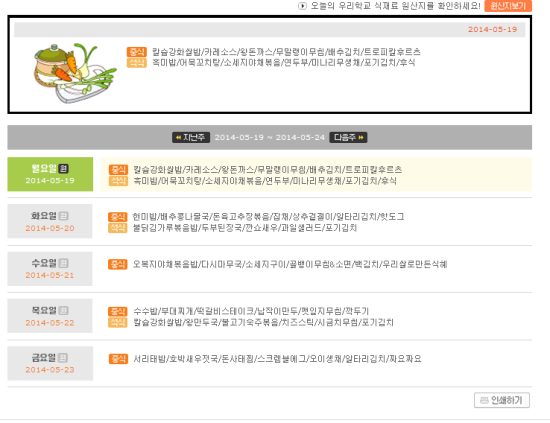Viewport: 550px width, 423px height.
Task: Select the 2014-05-20 Tuesday date cell
Action: 50,221
